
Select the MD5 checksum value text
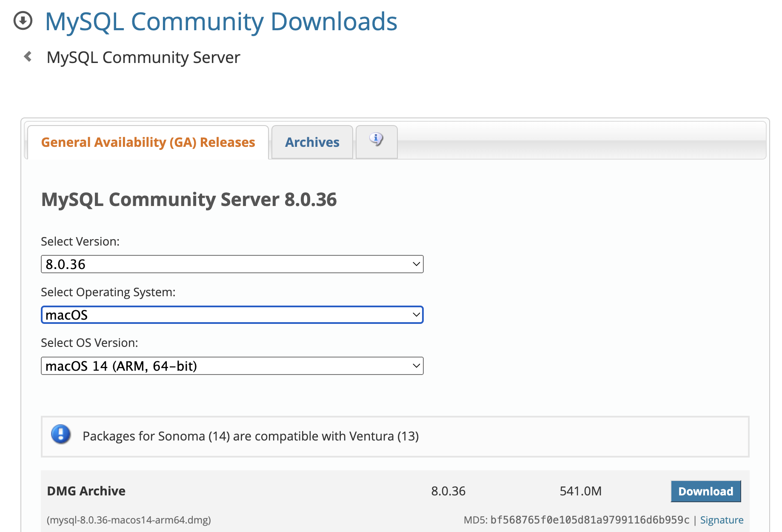point(590,520)
